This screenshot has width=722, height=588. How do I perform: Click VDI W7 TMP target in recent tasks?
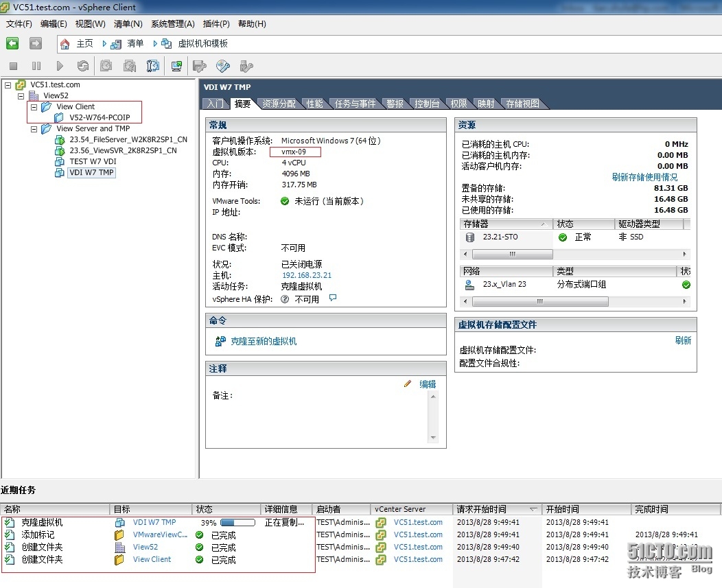click(154, 523)
